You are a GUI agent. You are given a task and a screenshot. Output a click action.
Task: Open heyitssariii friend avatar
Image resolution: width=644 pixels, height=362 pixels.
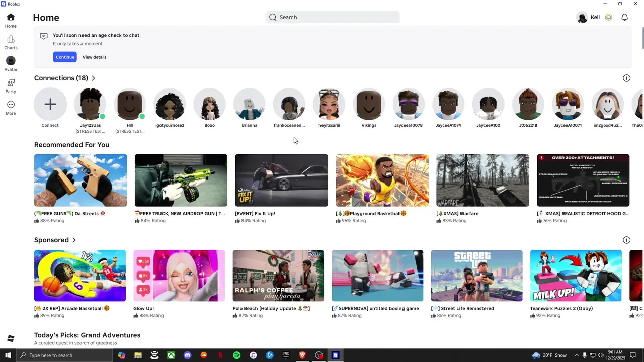(x=329, y=104)
